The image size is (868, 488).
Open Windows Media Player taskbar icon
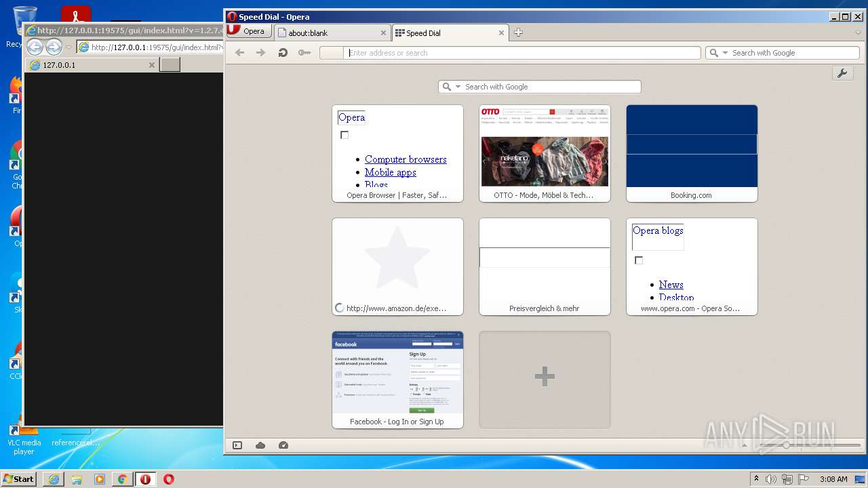[x=100, y=479]
